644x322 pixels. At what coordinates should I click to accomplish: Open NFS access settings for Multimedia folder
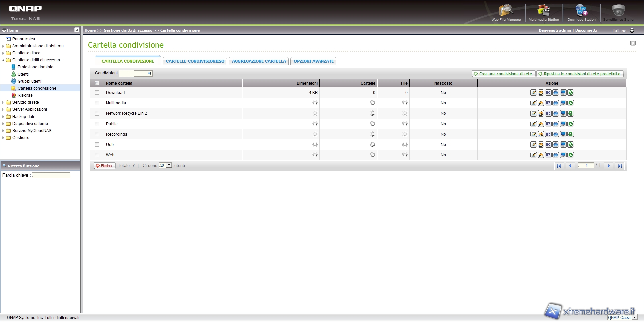click(x=548, y=103)
